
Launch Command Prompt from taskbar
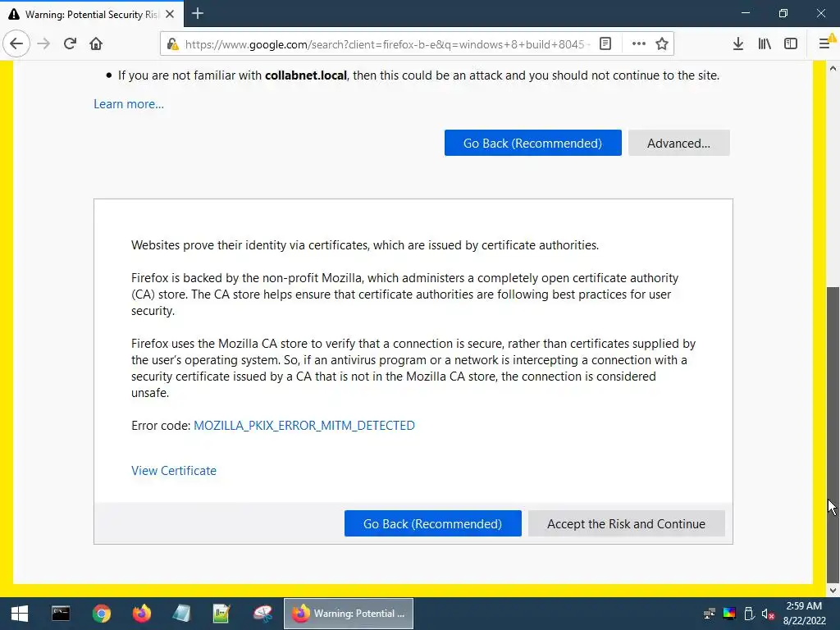click(x=61, y=614)
